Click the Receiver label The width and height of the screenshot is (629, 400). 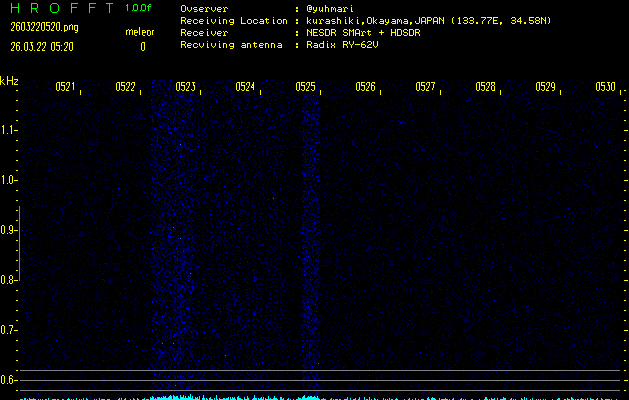204,32
